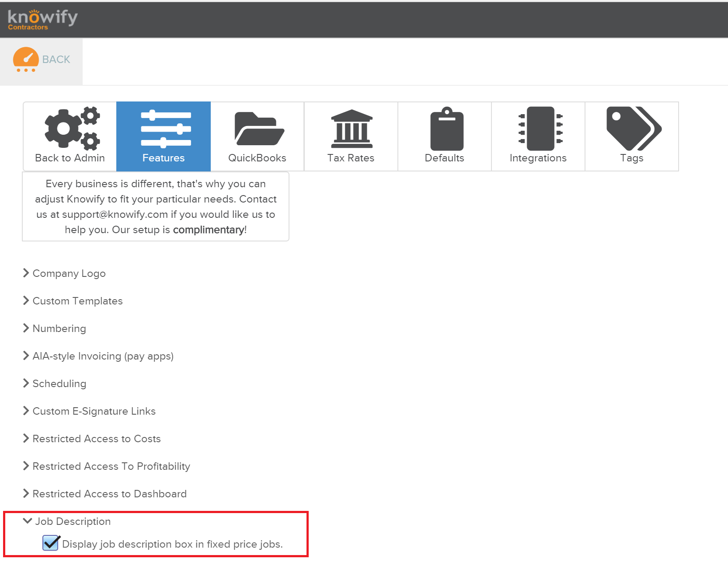The width and height of the screenshot is (728, 566).
Task: Click AIA-style Invoicing (pay apps) title
Action: [x=103, y=356]
